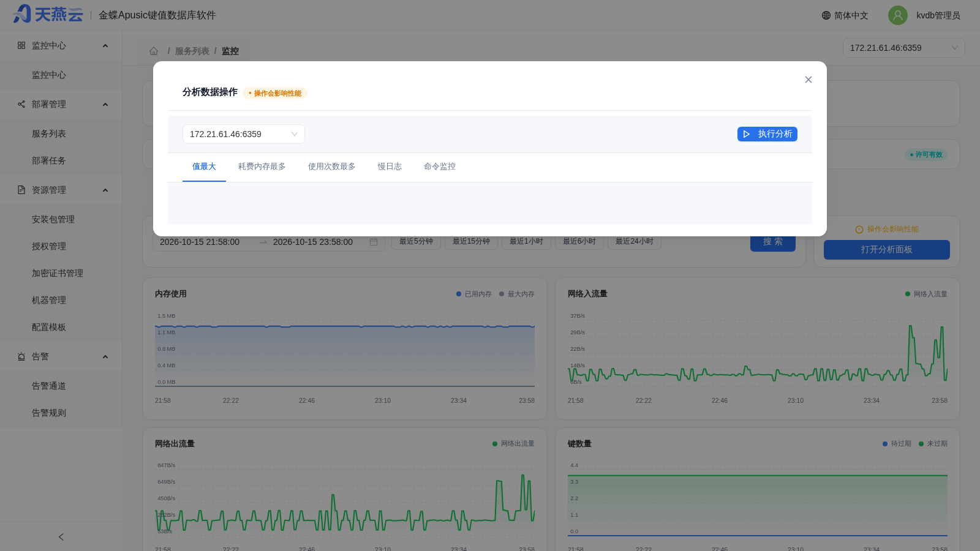Screen dimensions: 980x551
Task: Click the calendar icon in the date range
Action: pyautogui.click(x=374, y=242)
